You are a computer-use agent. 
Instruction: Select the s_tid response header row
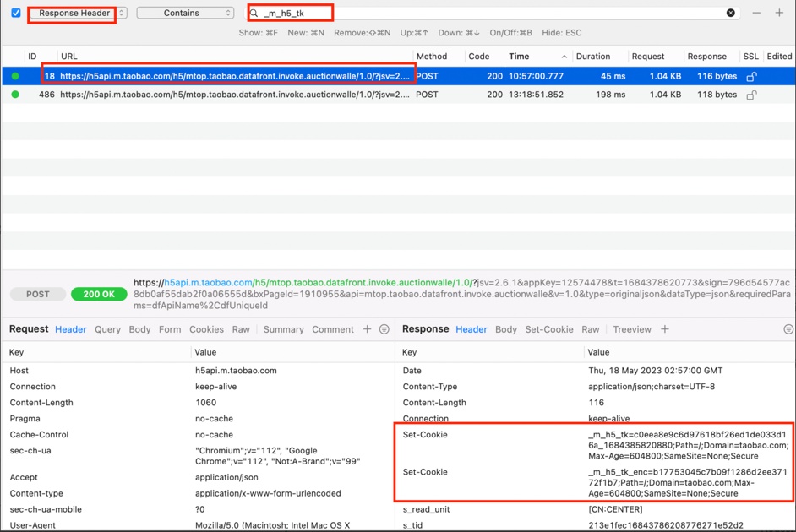[x=595, y=525]
